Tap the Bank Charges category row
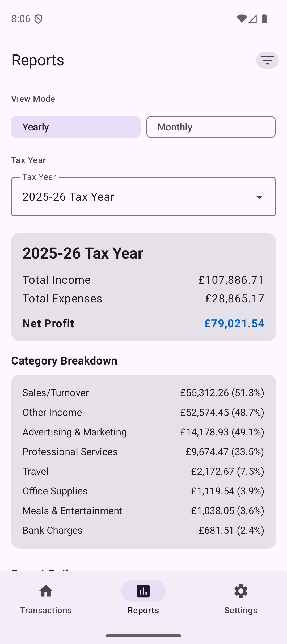The image size is (287, 644). point(143,530)
